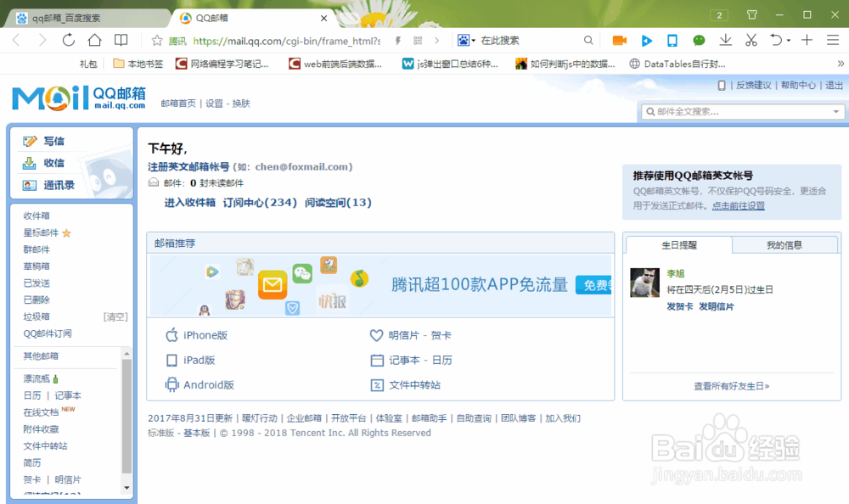Screen dimensions: 849x504
Task: Click 发贺卡 for 李旭's birthday
Action: pyautogui.click(x=679, y=306)
